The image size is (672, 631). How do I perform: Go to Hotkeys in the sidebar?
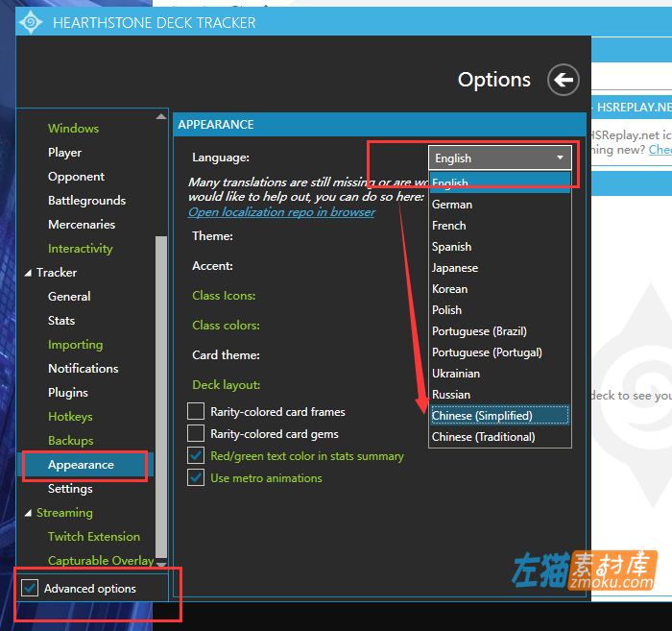pyautogui.click(x=70, y=417)
